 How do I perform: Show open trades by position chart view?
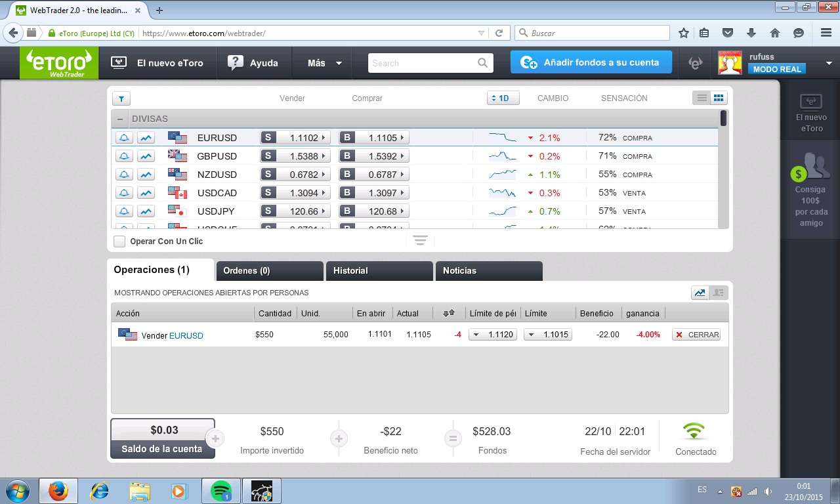[x=700, y=293]
